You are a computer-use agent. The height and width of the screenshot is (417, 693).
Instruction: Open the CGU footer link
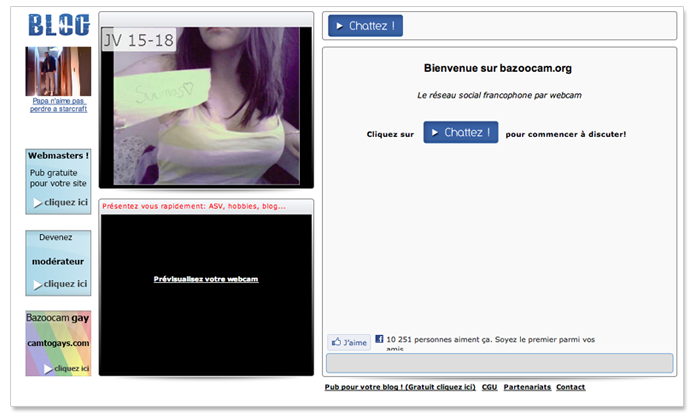(x=489, y=387)
